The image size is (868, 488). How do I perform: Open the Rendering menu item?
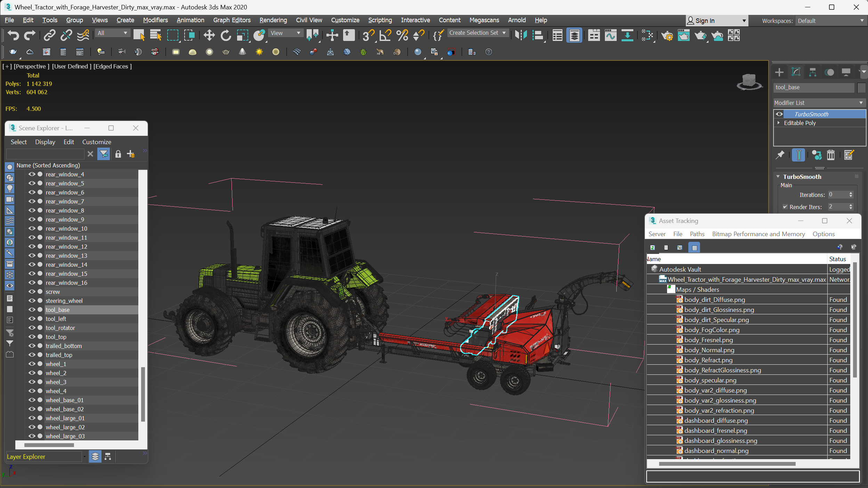[273, 20]
